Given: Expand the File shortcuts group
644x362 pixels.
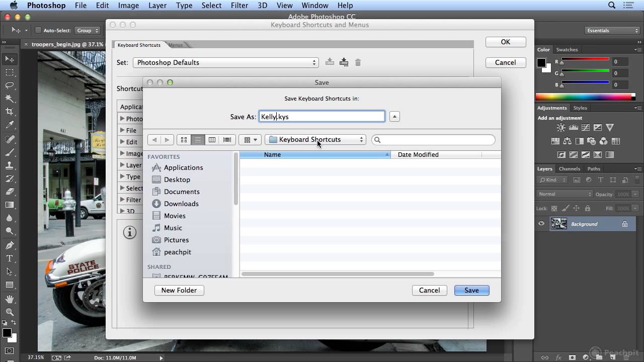Looking at the screenshot, I should [x=122, y=130].
